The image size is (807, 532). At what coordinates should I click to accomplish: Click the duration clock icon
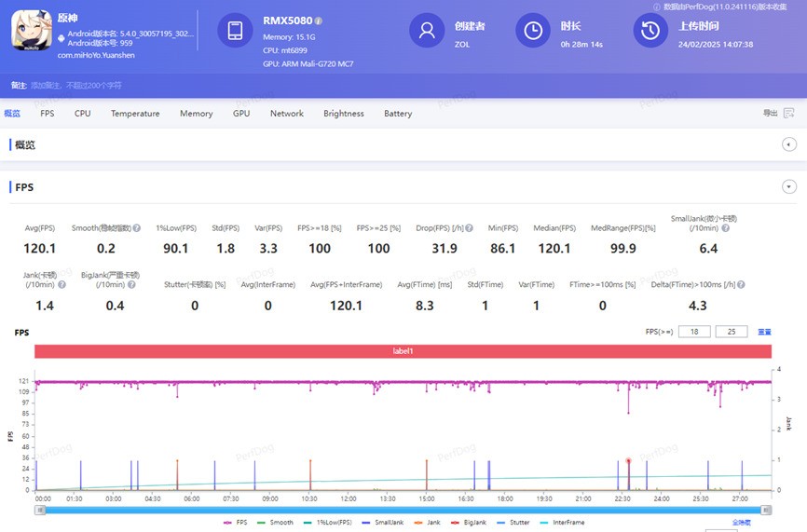[x=533, y=31]
